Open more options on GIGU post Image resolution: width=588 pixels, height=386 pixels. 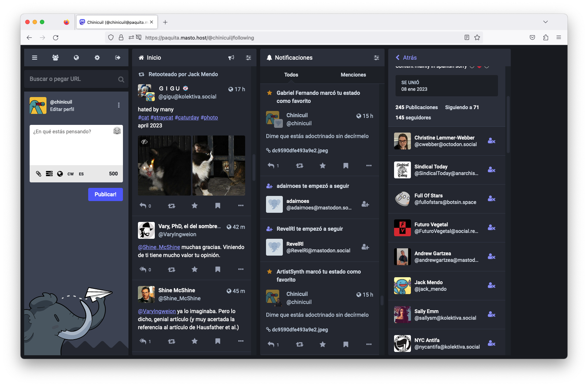point(241,205)
